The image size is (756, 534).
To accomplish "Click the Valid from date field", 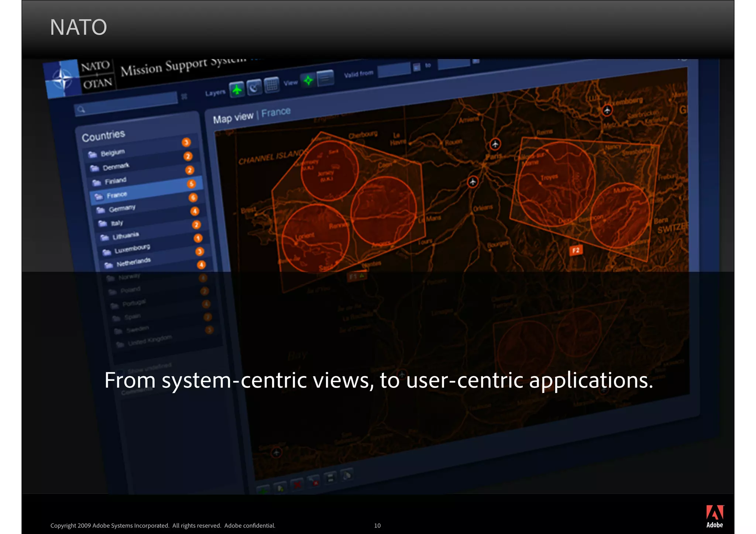I will point(394,69).
